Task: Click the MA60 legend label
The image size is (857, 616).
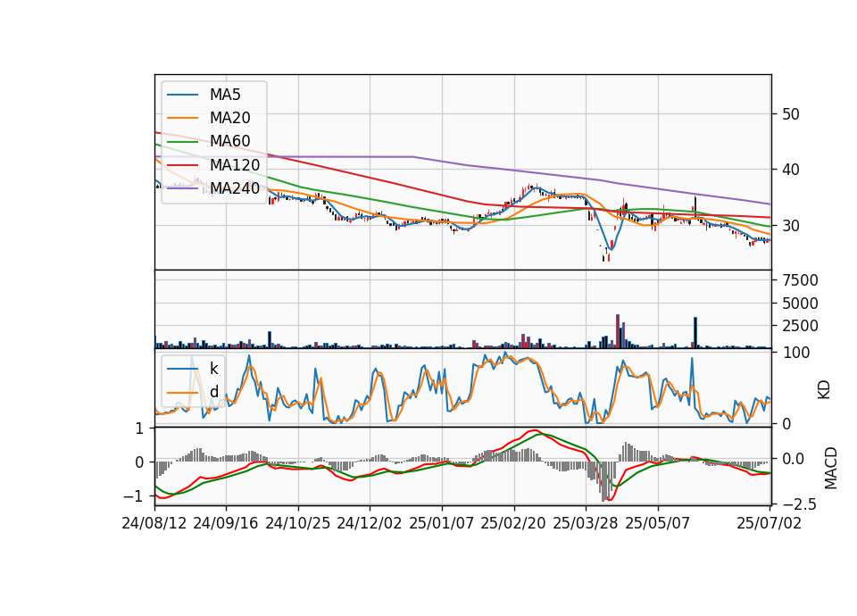Action: (x=229, y=141)
